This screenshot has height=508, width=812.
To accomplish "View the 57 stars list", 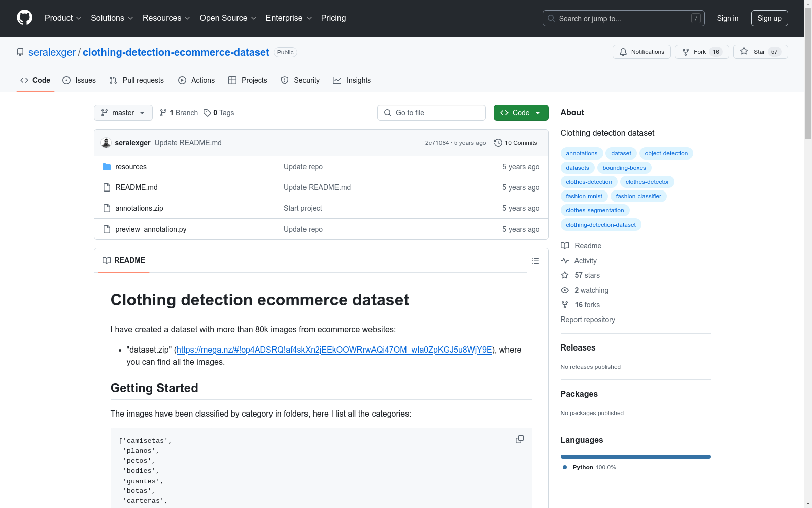I will pos(581,275).
